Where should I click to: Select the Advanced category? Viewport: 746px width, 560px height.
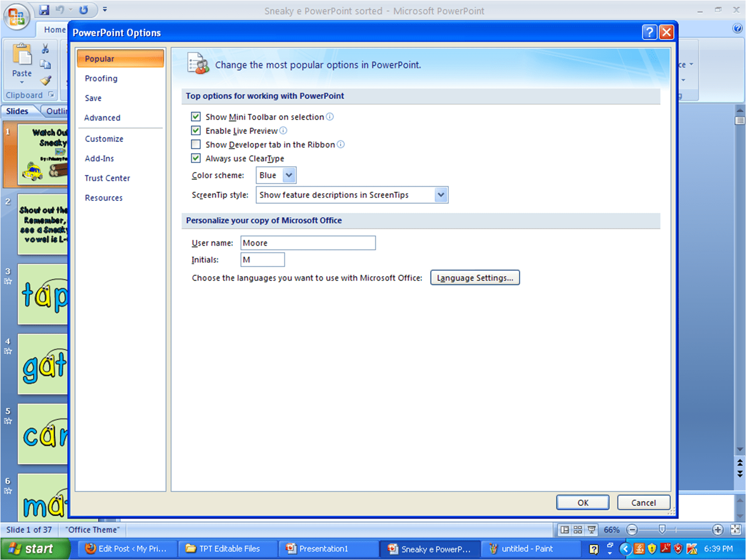[x=121, y=117]
